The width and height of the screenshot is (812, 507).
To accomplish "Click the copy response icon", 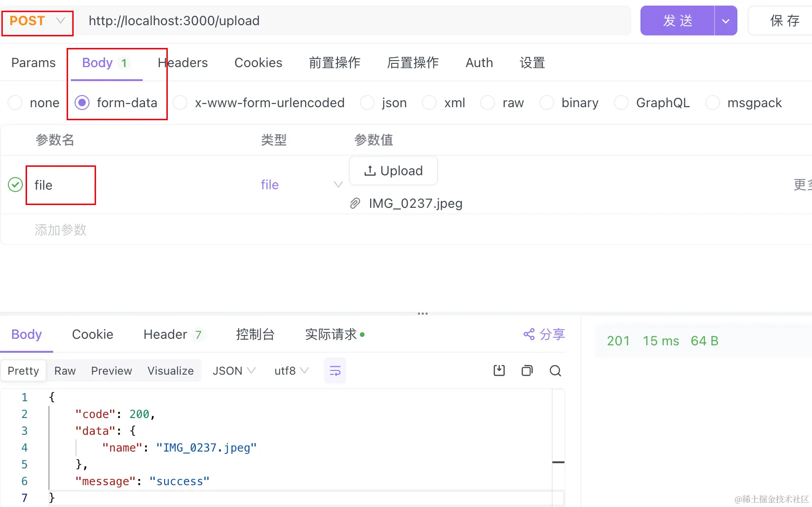I will (527, 370).
